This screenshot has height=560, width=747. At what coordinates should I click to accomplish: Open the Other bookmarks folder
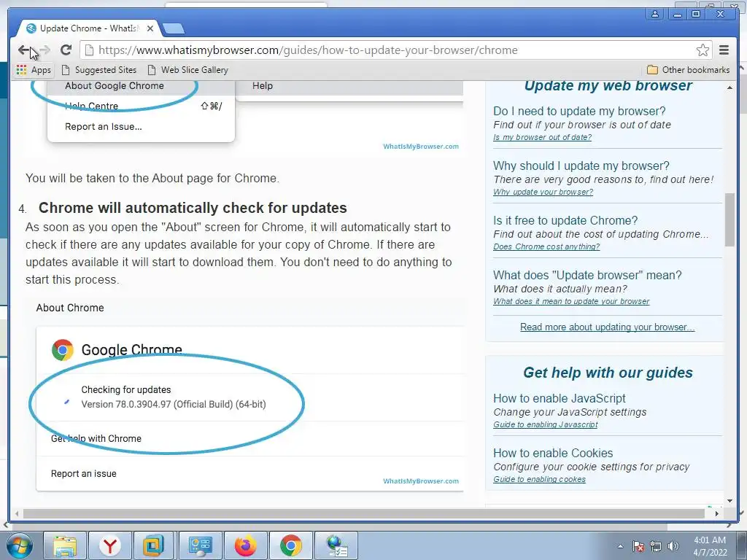click(689, 70)
